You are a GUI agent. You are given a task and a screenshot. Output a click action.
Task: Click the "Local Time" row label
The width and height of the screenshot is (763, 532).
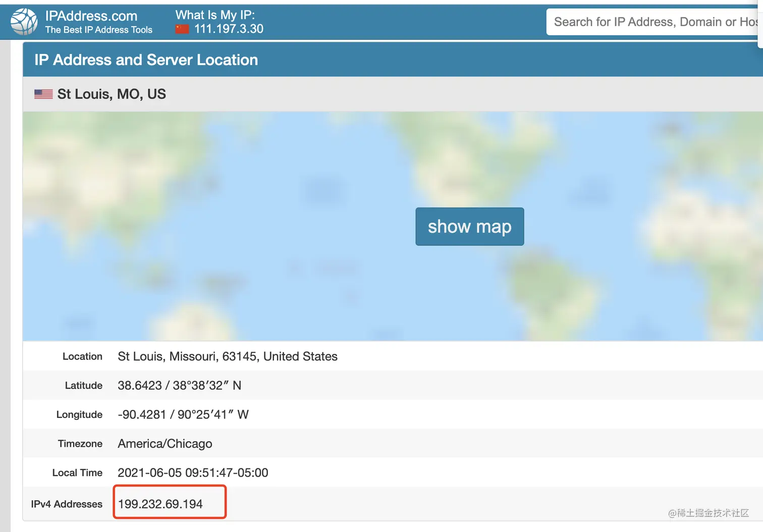(77, 473)
